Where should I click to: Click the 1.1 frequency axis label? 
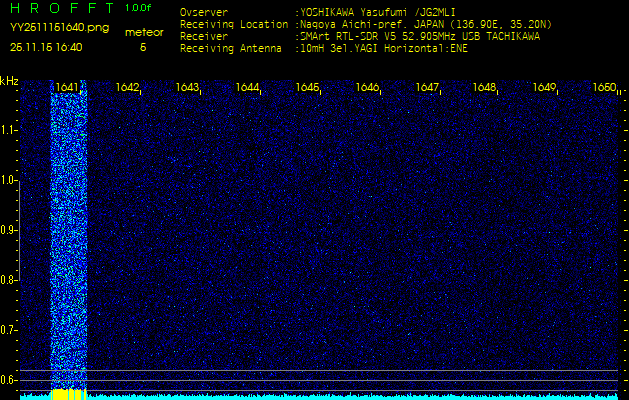[x=9, y=130]
